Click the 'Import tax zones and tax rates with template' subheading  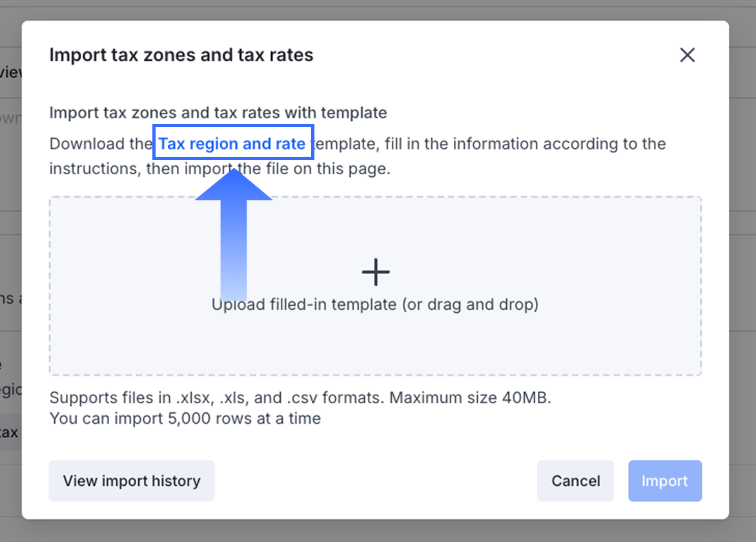tap(218, 113)
